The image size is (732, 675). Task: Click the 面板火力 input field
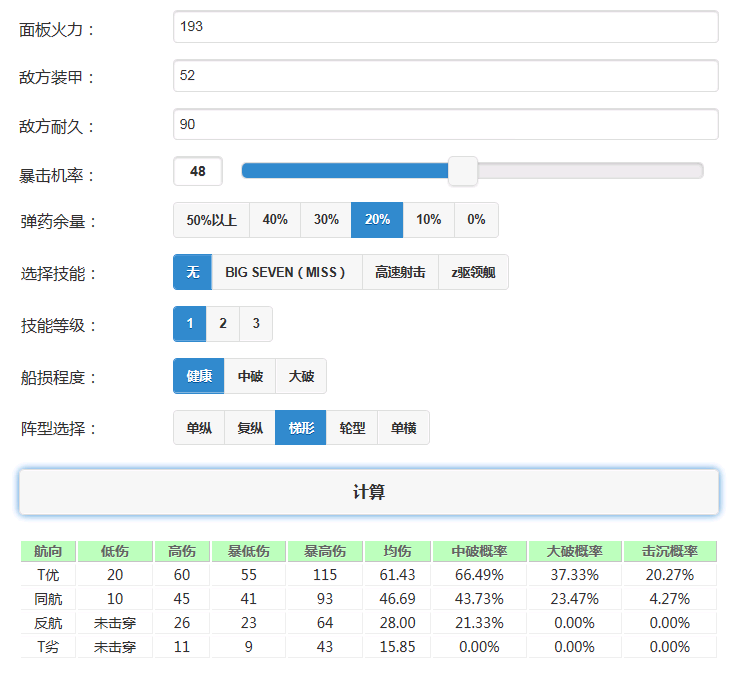point(445,27)
